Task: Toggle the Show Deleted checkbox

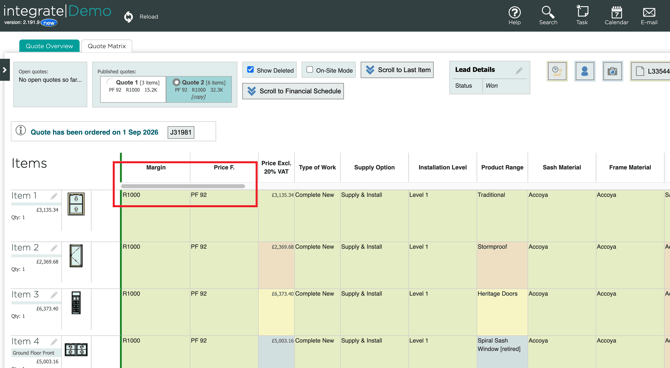Action: coord(250,70)
